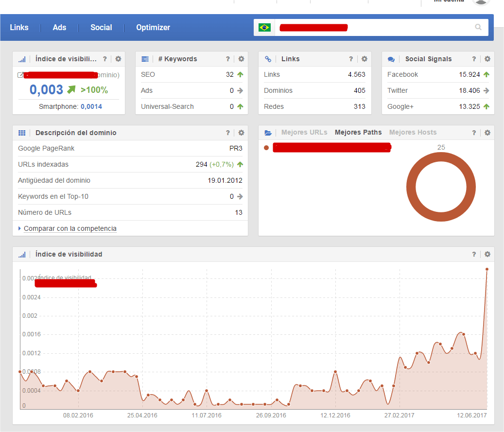Viewport: 504px width, 432px height.
Task: Open settings gear of visibility index widget
Action: pyautogui.click(x=118, y=59)
